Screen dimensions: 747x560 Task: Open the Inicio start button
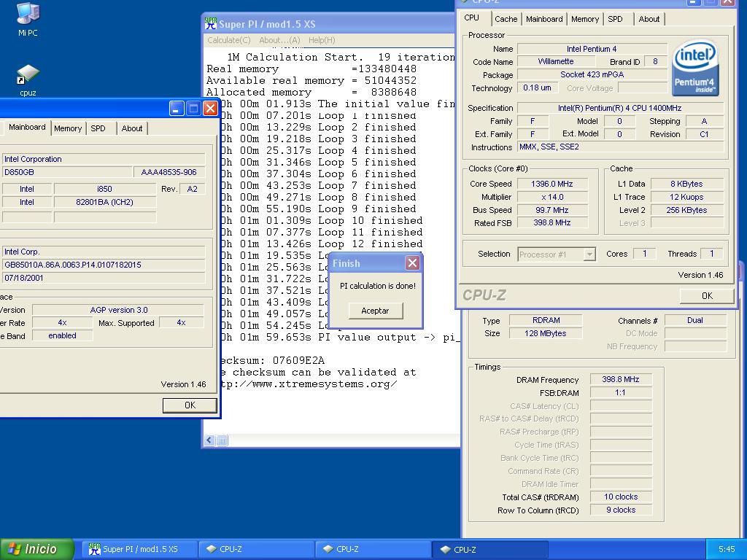[37, 549]
